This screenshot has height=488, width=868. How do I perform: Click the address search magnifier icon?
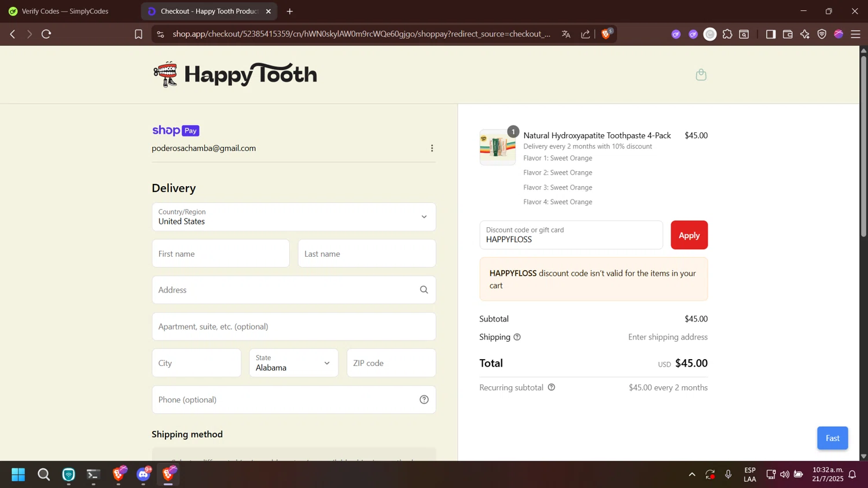pyautogui.click(x=424, y=290)
